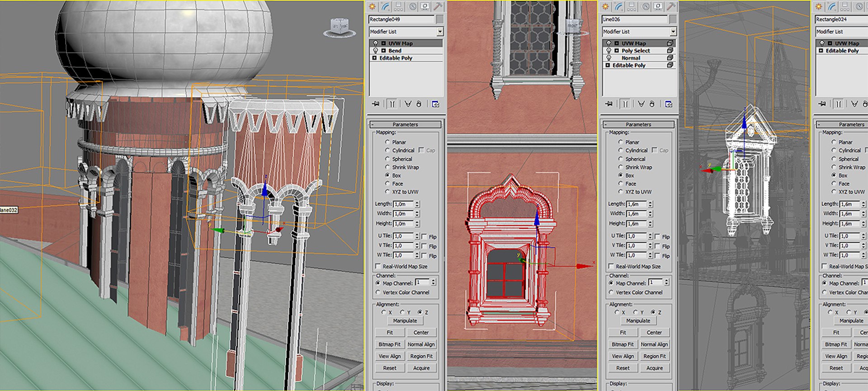This screenshot has width=868, height=391.
Task: Click Acquire button in Line026 panel
Action: click(x=655, y=368)
